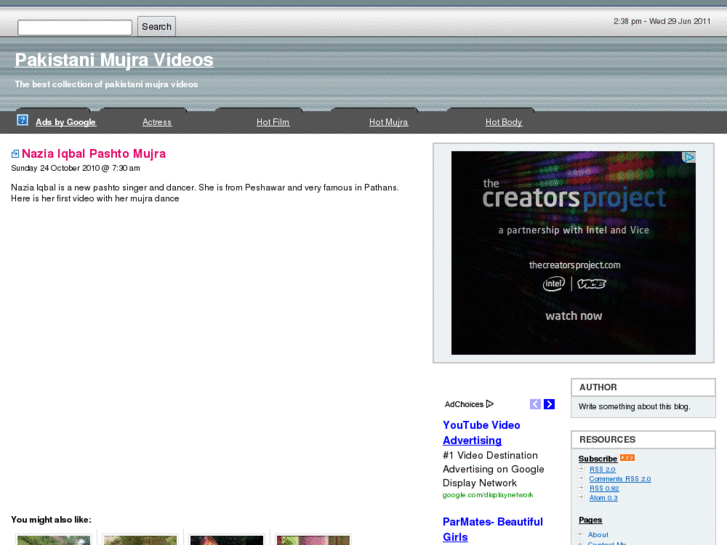Click 'You might also like:' heading
The height and width of the screenshot is (545, 727).
(x=51, y=519)
